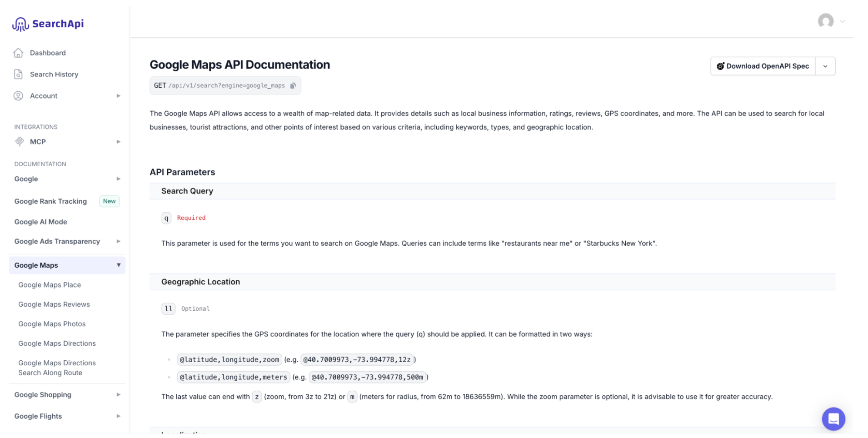868x438 pixels.
Task: Open the chat support bubble
Action: click(x=833, y=418)
